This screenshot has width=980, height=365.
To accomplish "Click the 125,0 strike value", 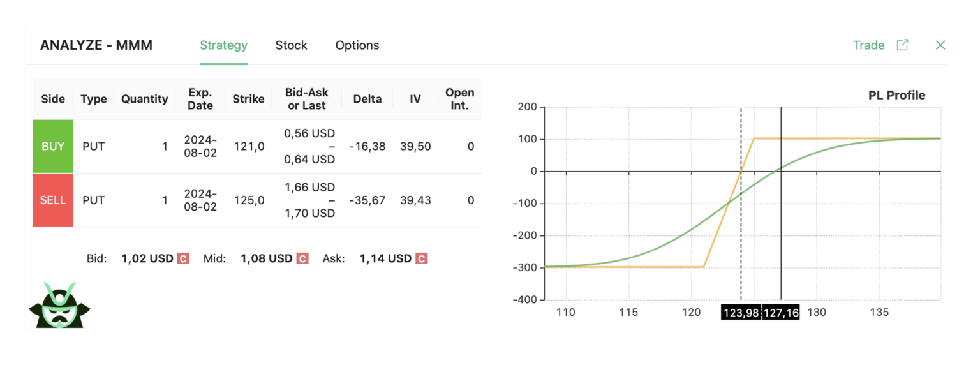I will tap(248, 200).
